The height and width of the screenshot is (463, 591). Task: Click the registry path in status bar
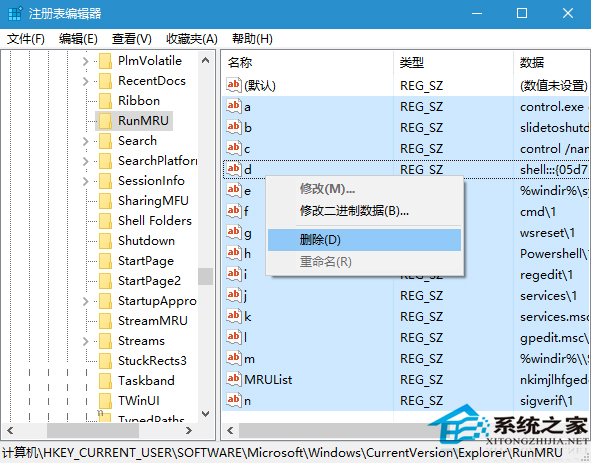coord(282,452)
